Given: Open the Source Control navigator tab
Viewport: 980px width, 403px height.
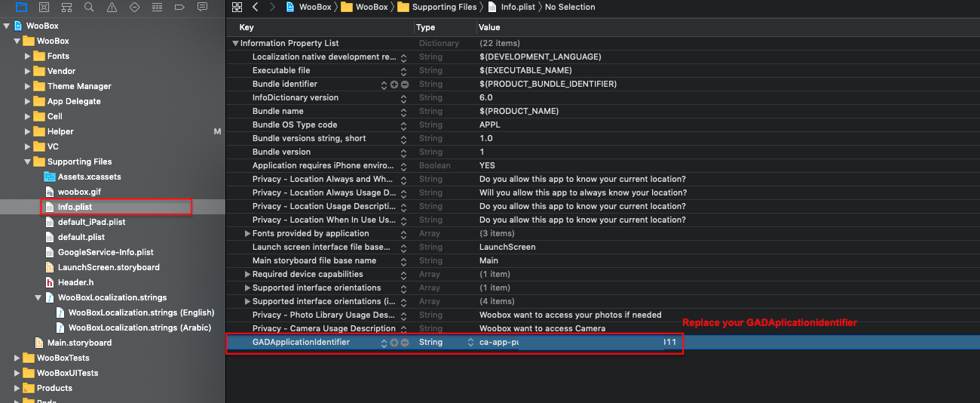Looking at the screenshot, I should click(x=44, y=7).
